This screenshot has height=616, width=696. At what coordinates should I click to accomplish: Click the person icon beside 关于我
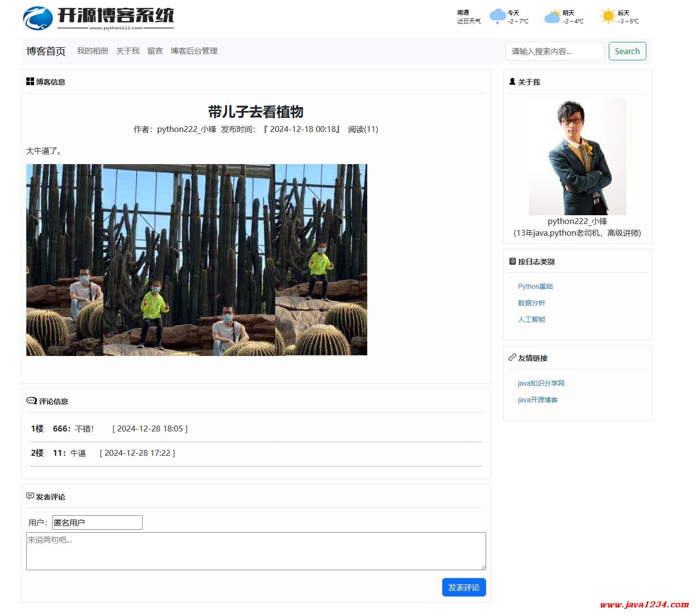(x=512, y=81)
